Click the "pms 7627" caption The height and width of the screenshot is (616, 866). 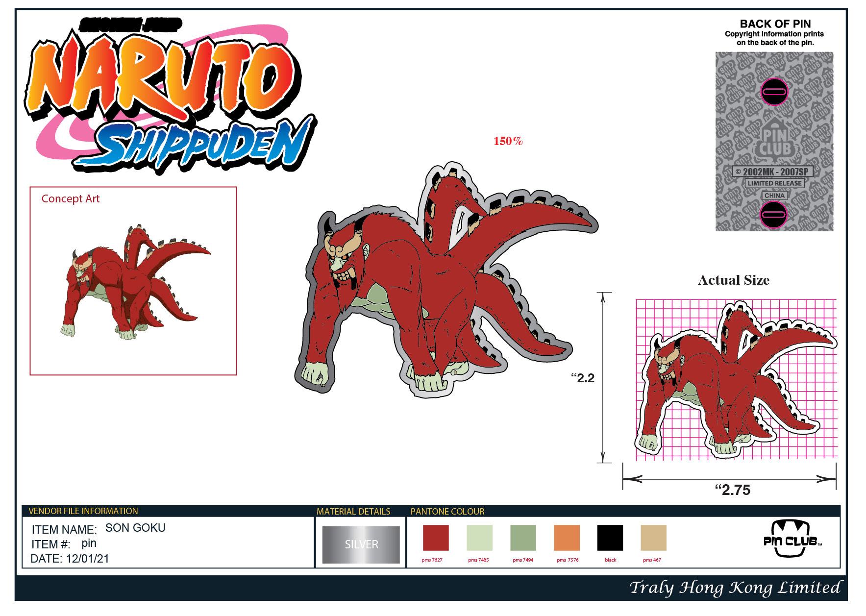pos(432,560)
